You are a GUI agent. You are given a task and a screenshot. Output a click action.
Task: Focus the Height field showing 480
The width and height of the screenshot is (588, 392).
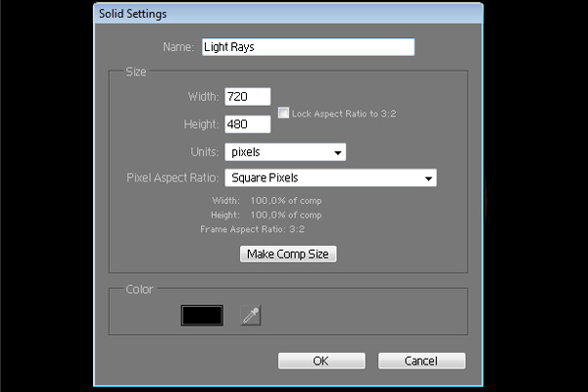tap(248, 124)
